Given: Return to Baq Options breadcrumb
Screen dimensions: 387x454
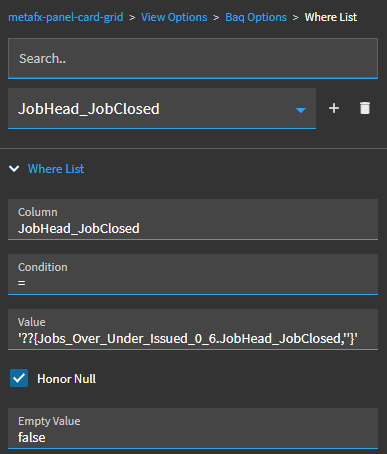Looking at the screenshot, I should [256, 17].
